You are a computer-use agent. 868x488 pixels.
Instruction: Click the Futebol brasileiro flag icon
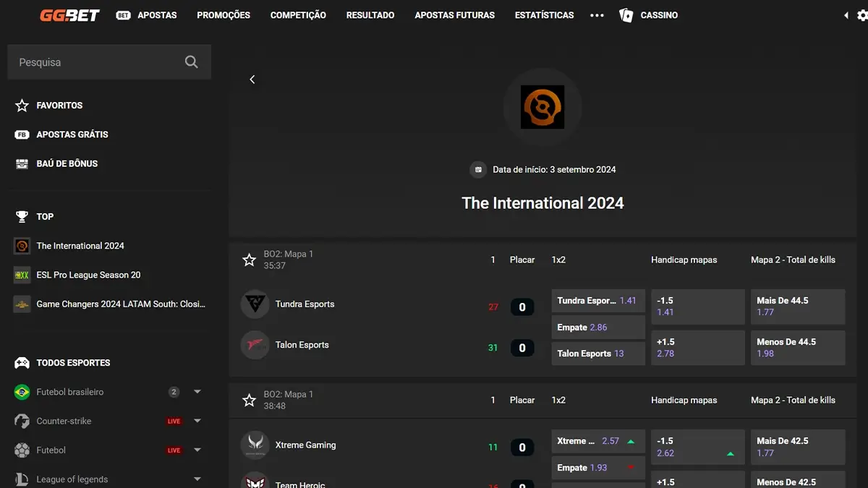click(22, 392)
